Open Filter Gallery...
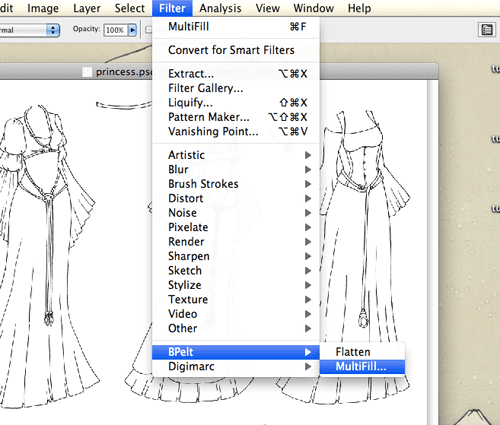The width and height of the screenshot is (500, 425). [236, 88]
